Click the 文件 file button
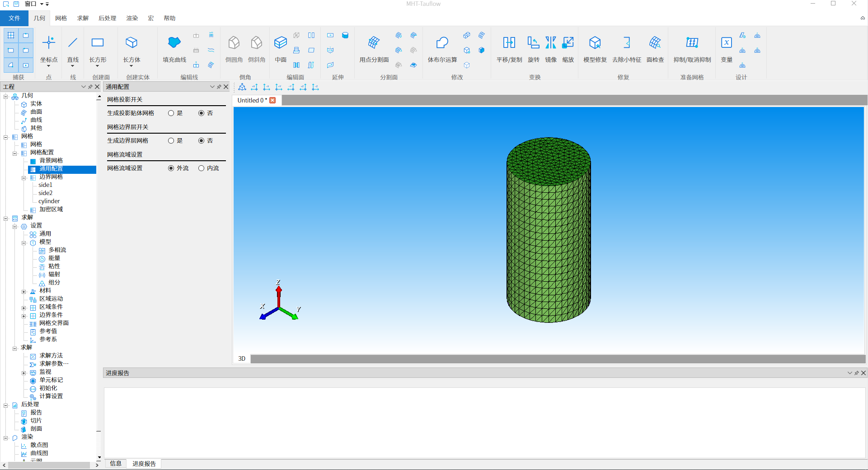This screenshot has height=470, width=868. pos(14,18)
